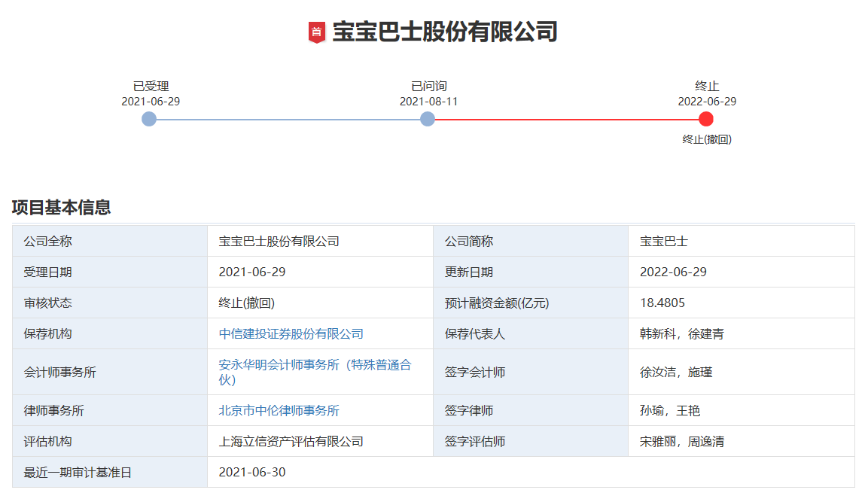Click the 2021-08-11 timeline date
The width and height of the screenshot is (868, 502).
(x=428, y=102)
